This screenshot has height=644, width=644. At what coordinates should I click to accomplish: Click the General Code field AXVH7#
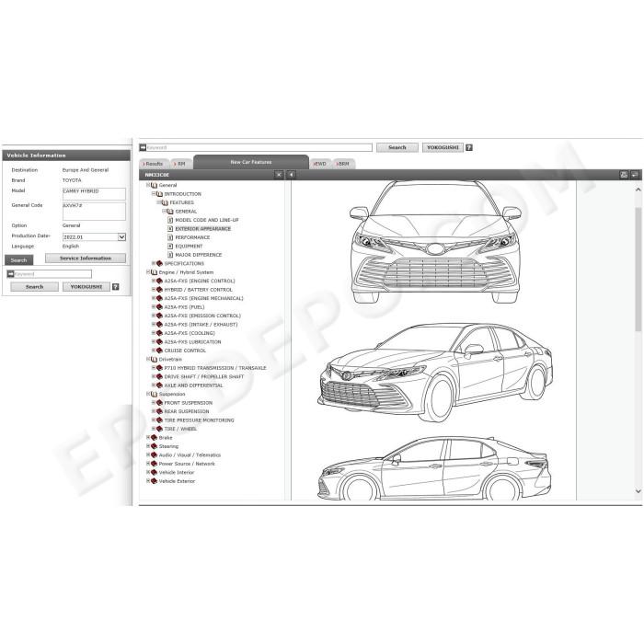click(x=94, y=211)
